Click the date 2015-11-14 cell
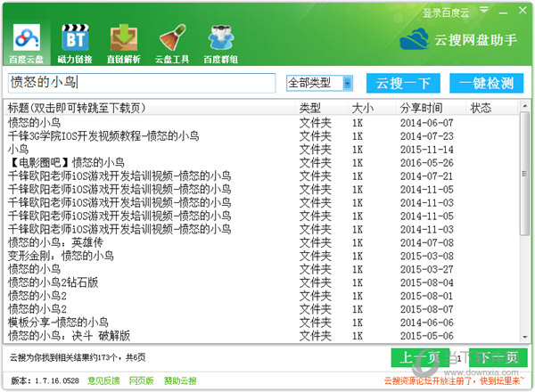 (427, 150)
